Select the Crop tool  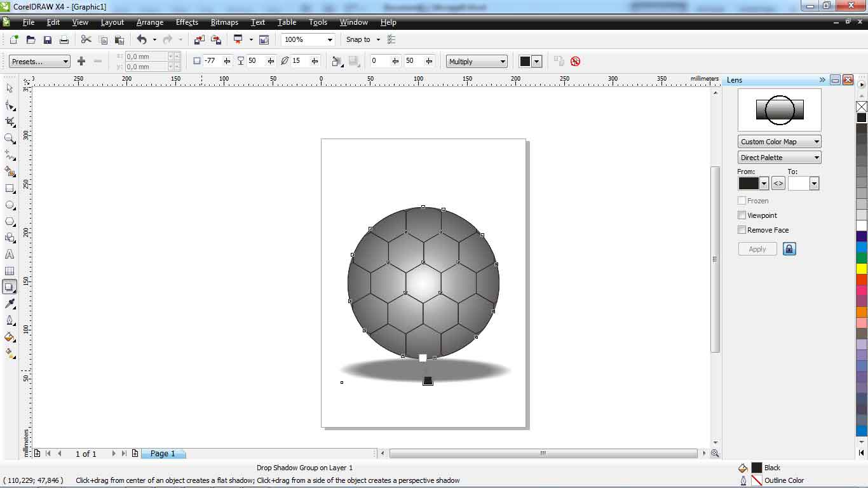(10, 121)
